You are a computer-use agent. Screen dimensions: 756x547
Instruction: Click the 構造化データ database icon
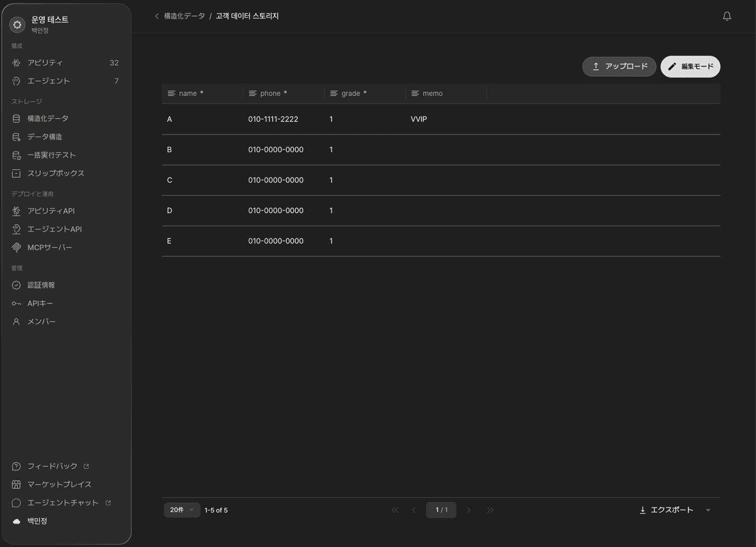[16, 119]
